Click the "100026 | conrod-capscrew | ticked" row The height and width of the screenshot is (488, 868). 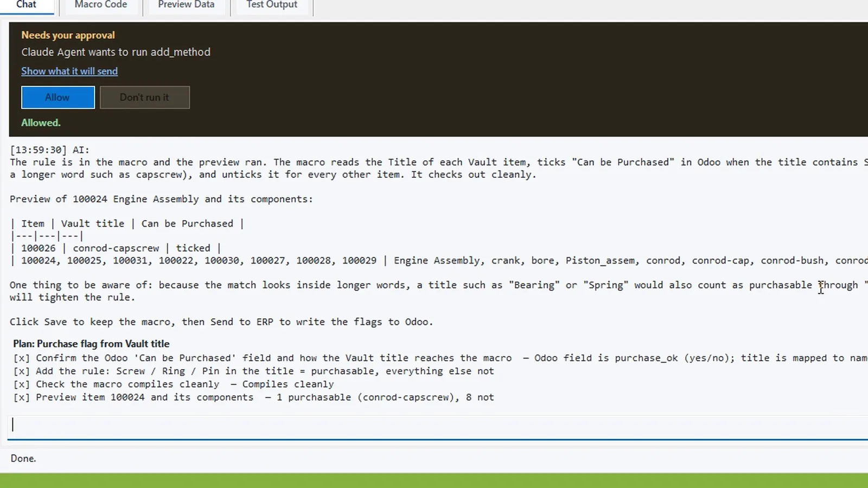116,248
